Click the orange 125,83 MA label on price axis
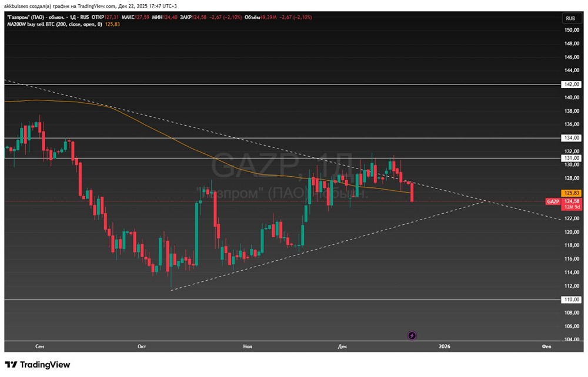 572,193
